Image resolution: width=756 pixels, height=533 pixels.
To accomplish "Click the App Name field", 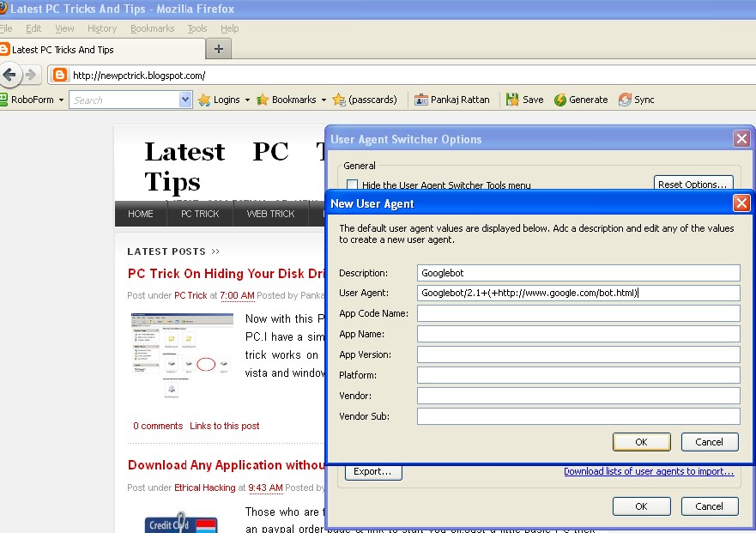I will tap(578, 334).
